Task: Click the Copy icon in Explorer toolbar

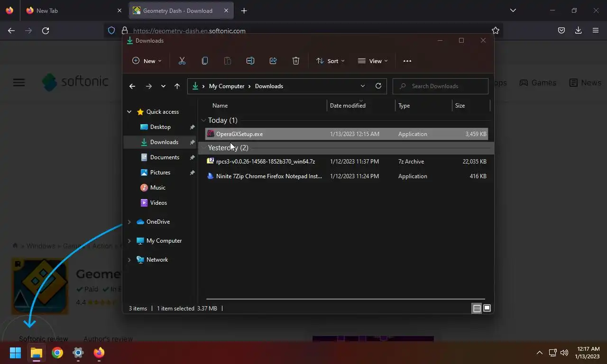Action: point(205,61)
